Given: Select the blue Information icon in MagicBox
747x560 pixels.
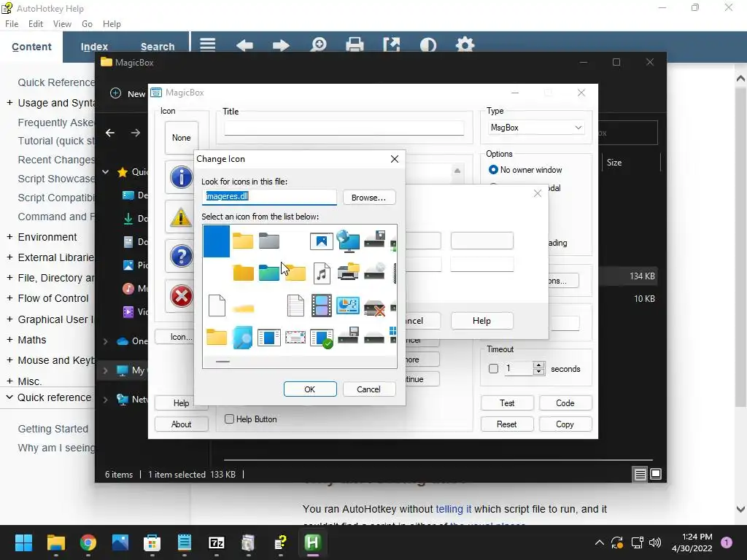Looking at the screenshot, I should click(181, 177).
